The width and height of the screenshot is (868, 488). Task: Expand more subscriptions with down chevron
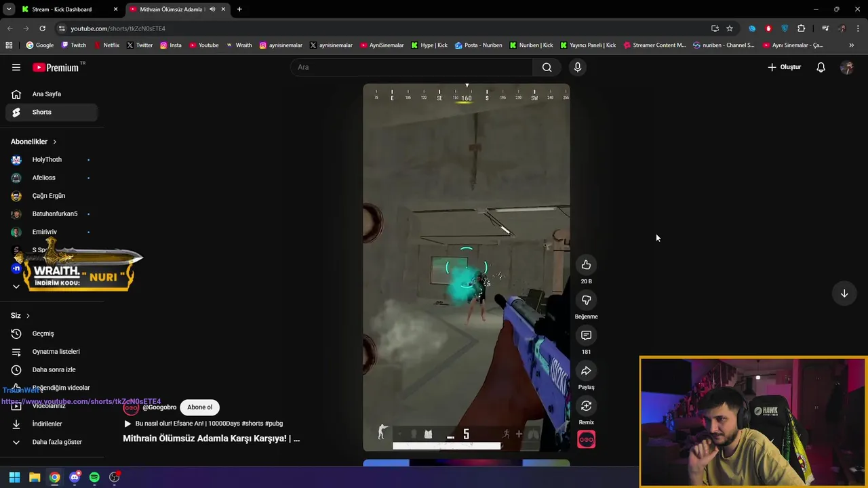point(16,287)
